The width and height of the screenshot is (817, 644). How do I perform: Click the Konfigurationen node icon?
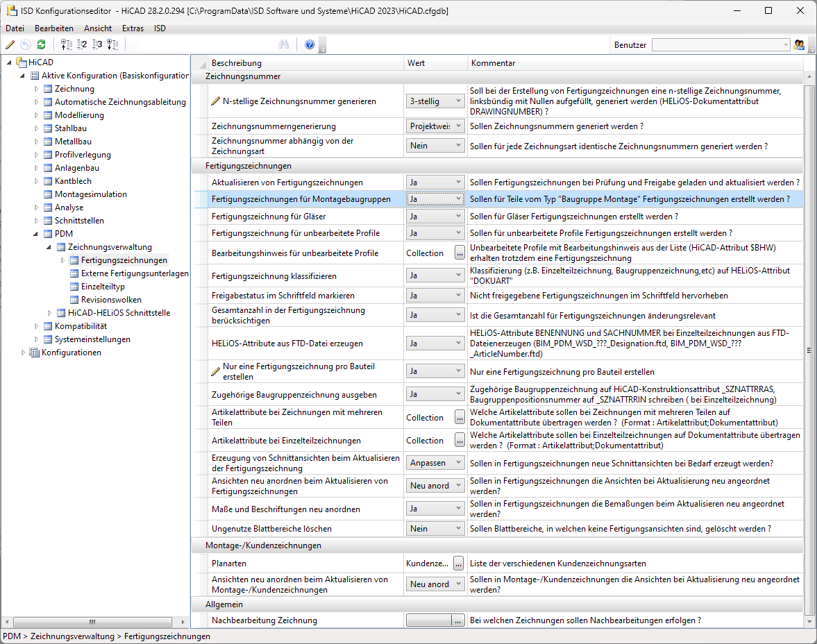tap(35, 353)
